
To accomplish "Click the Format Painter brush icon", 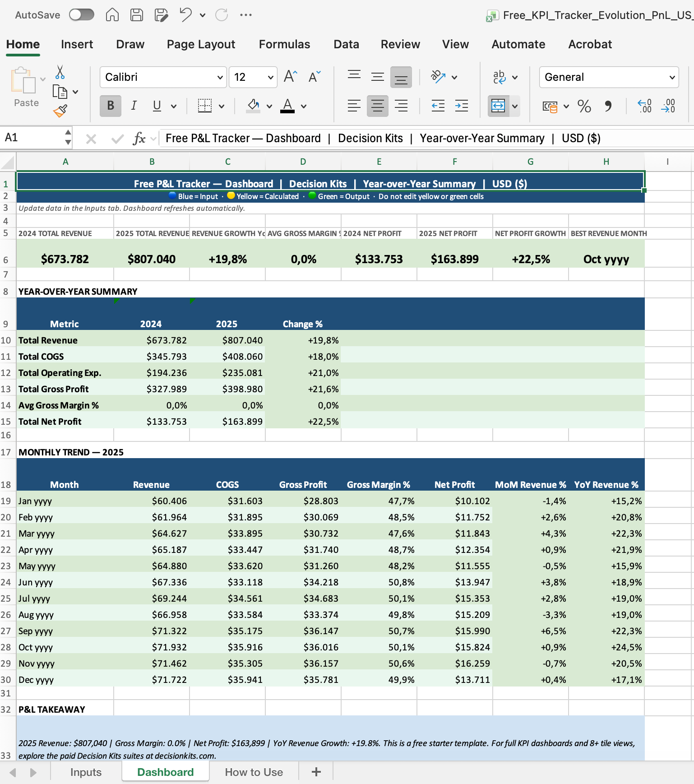I will point(60,111).
